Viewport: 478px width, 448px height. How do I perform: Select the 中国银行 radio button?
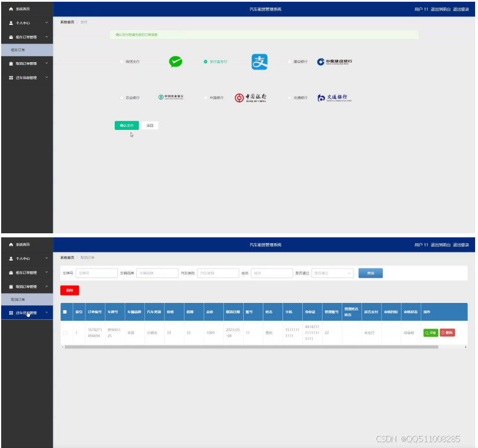pyautogui.click(x=205, y=97)
